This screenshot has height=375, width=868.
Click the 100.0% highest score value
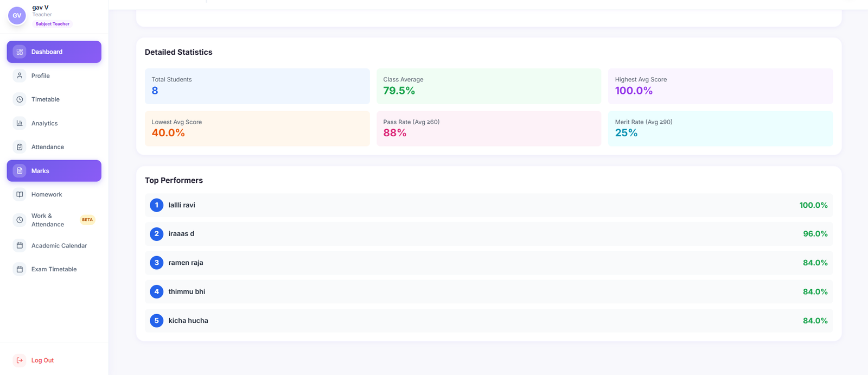point(634,91)
